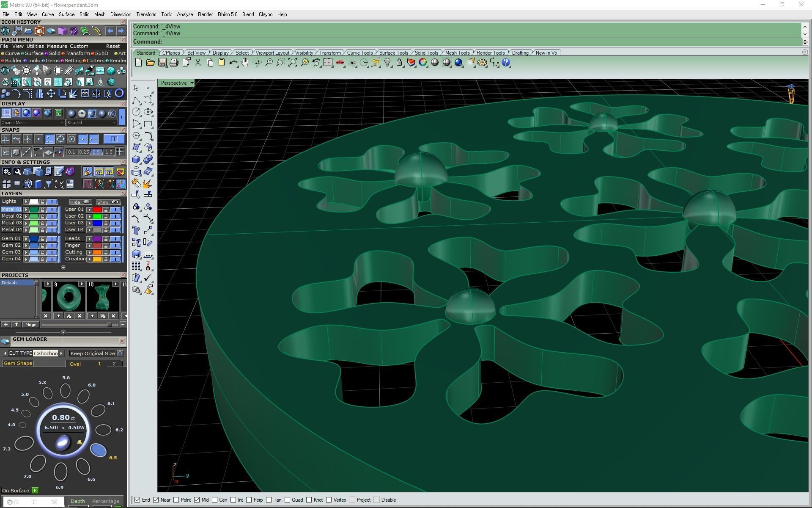Enable the Vertex osnap checkbox
Viewport: 812px width, 508px height.
(x=329, y=500)
